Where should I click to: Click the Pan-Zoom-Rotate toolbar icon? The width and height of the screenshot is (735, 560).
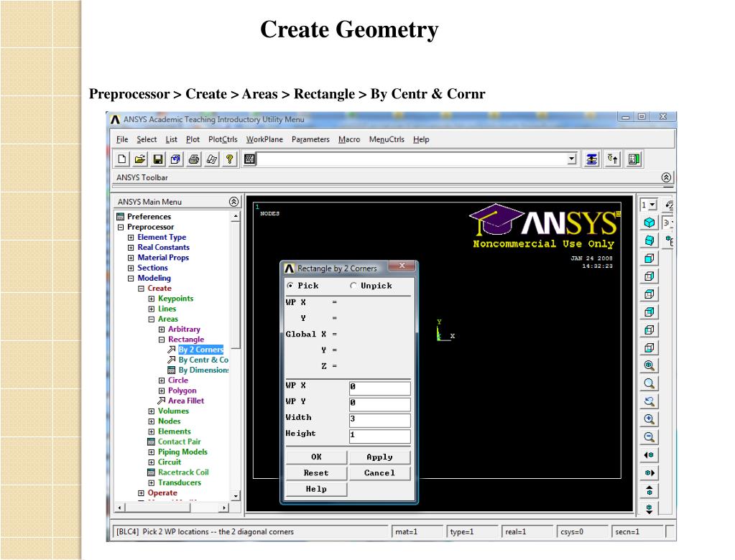click(x=176, y=159)
